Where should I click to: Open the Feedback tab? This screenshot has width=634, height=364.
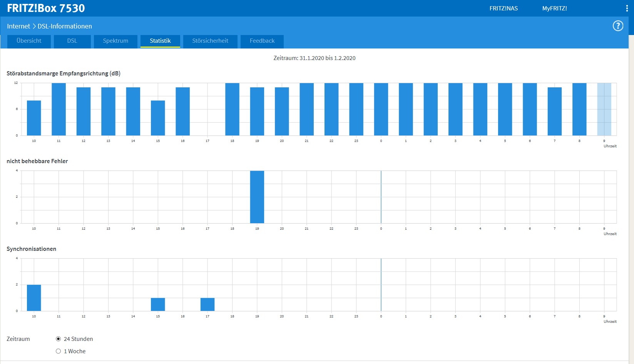click(262, 41)
